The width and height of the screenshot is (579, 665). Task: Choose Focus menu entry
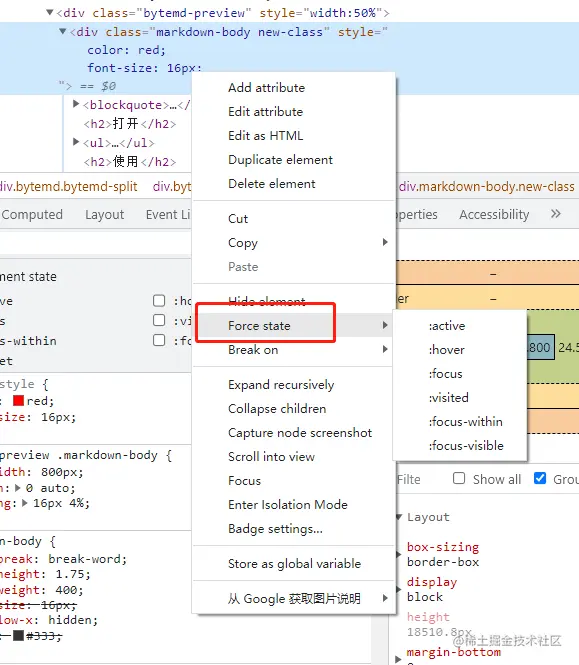294,481
